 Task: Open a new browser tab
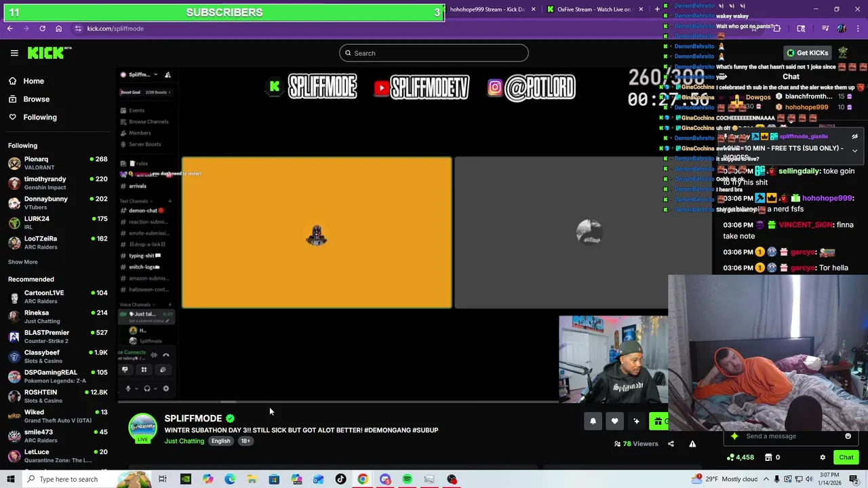pyautogui.click(x=656, y=9)
